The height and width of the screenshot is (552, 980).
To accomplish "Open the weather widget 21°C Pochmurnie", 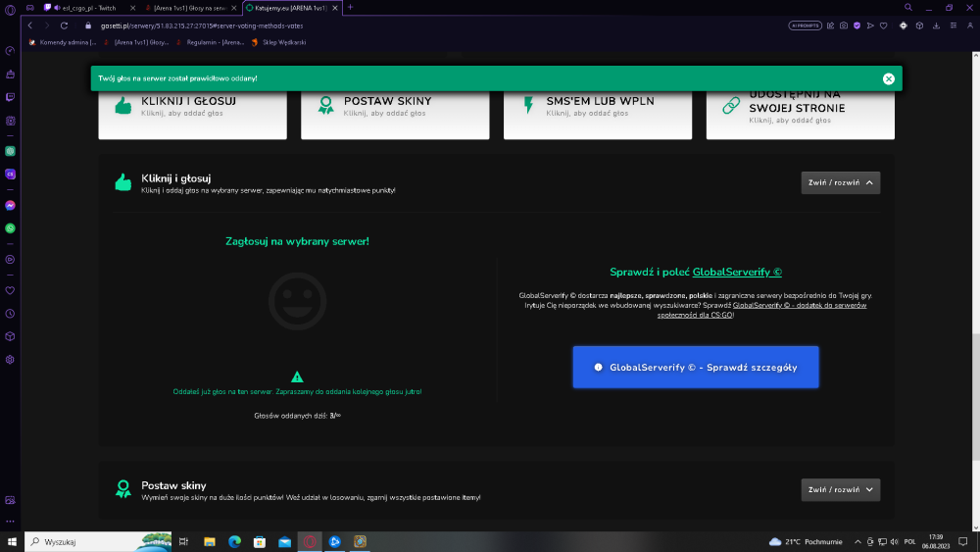I will point(807,541).
